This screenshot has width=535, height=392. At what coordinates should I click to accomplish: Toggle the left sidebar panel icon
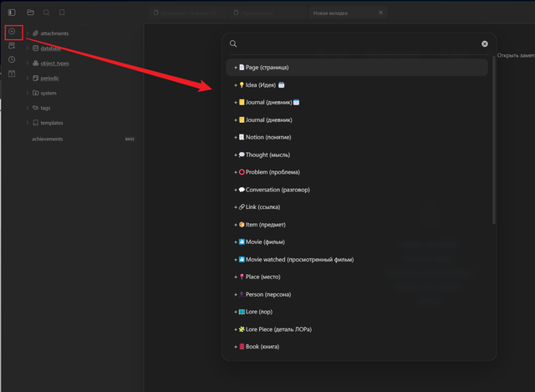click(12, 13)
